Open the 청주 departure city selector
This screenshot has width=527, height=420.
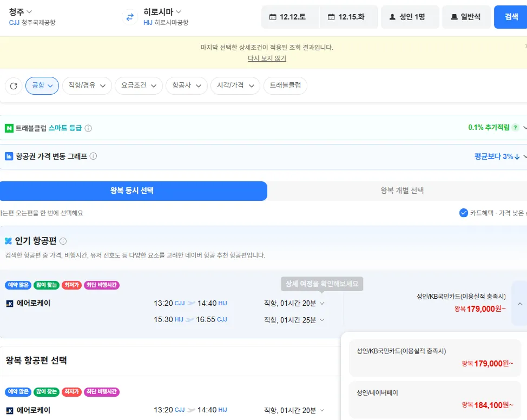pos(20,12)
